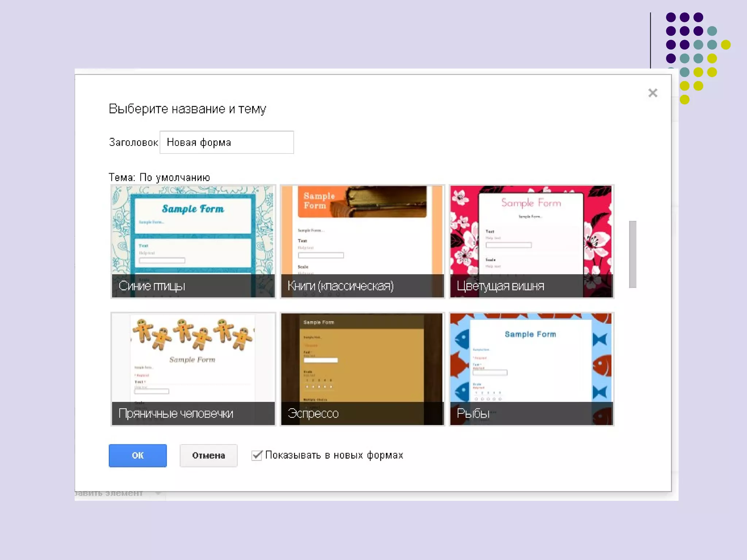Close the theme dialog with X
The height and width of the screenshot is (560, 747).
653,93
